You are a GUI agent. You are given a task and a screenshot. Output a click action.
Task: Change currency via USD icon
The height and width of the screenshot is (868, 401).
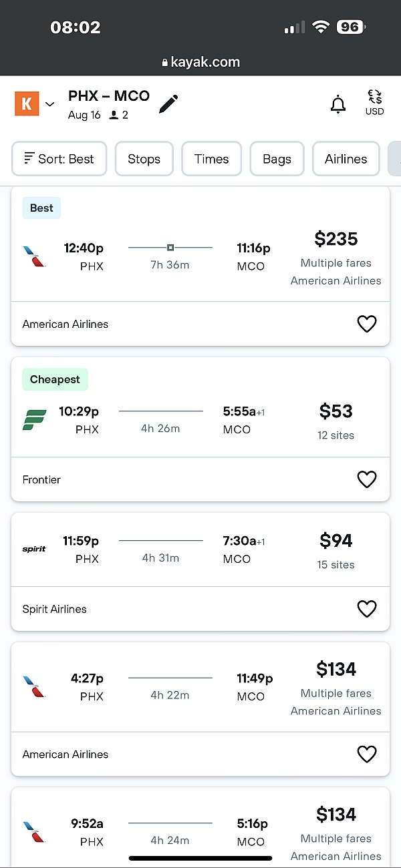[374, 103]
